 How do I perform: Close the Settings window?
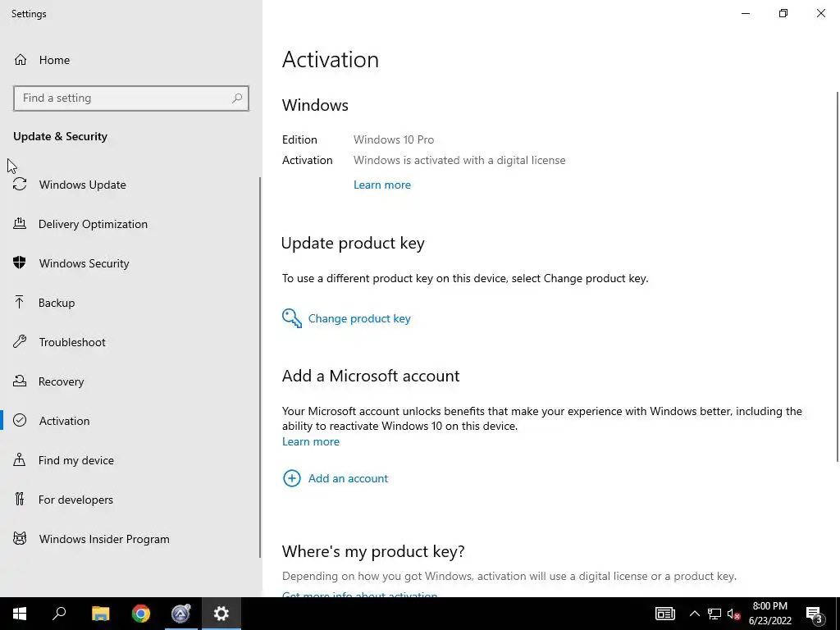click(820, 13)
